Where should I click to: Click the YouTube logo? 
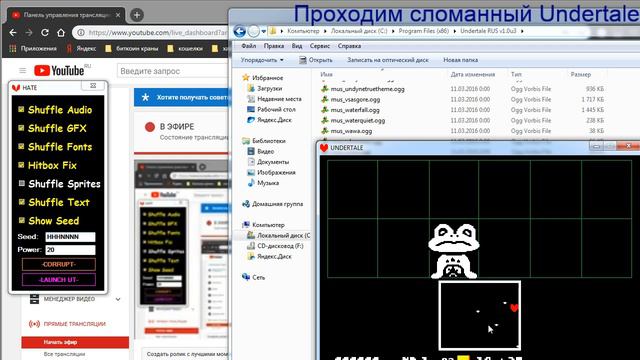pos(60,71)
